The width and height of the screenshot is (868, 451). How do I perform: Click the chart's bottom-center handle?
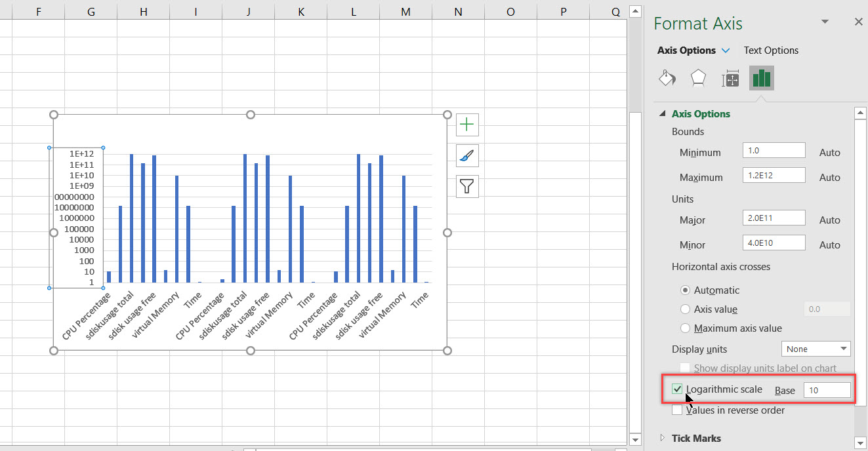(x=251, y=351)
